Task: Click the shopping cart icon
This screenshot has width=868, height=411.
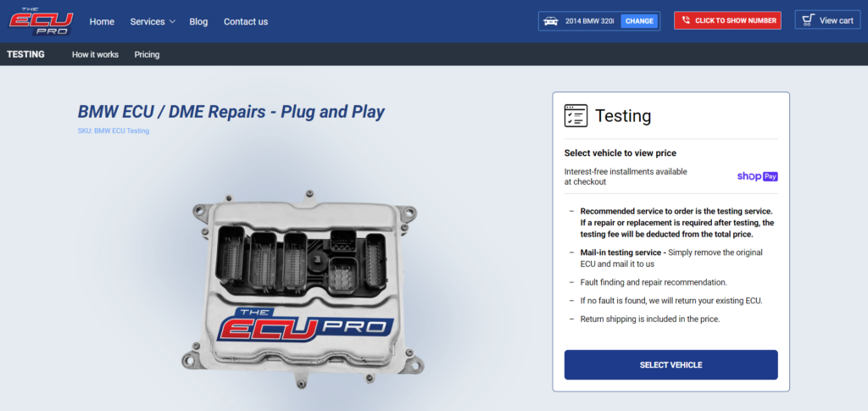Action: tap(808, 20)
